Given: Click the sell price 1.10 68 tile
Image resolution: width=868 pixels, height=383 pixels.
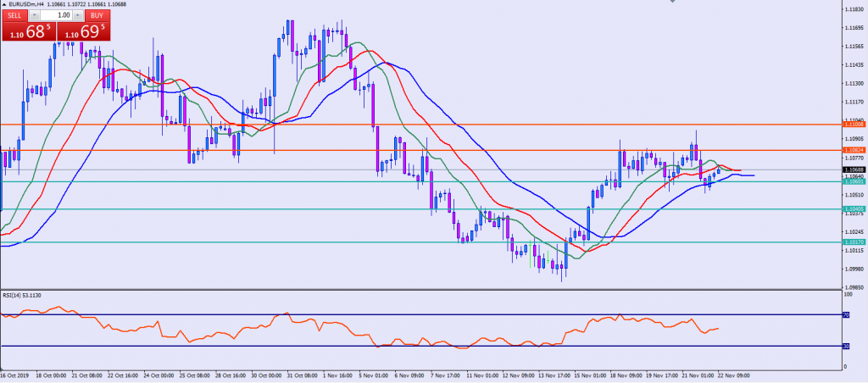Looking at the screenshot, I should pyautogui.click(x=28, y=31).
